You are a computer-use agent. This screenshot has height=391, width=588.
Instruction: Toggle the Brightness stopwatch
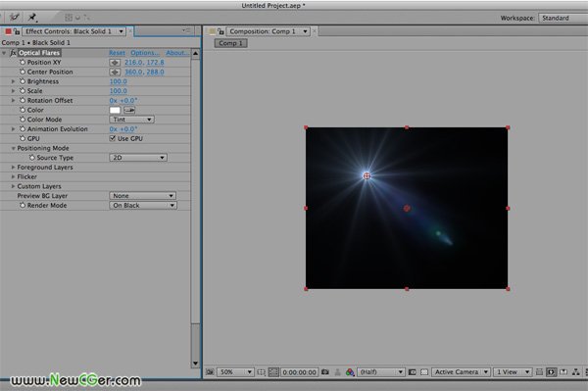coord(23,81)
